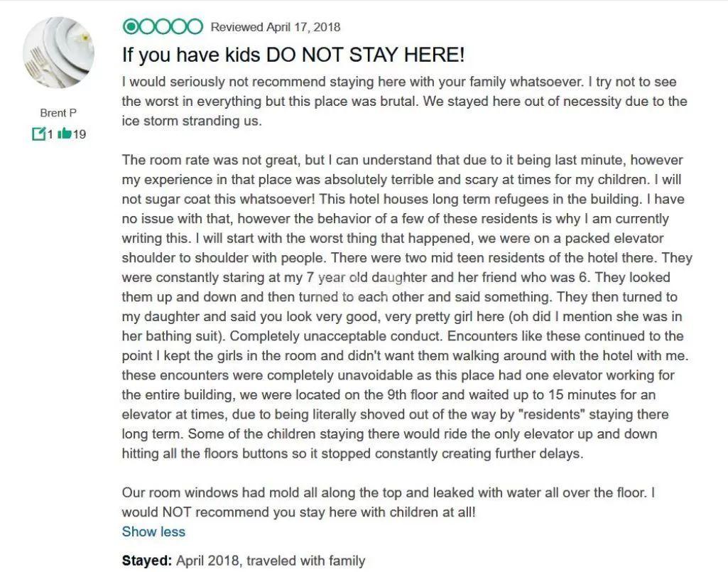The image size is (728, 572).
Task: Click the fifth rating bubble
Action: 195,27
